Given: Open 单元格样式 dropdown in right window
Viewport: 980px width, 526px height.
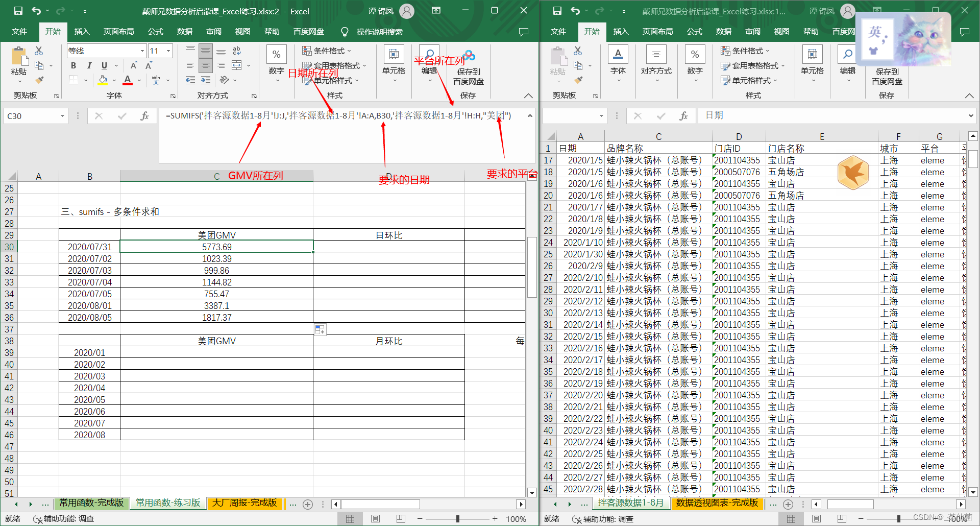Looking at the screenshot, I should coord(749,80).
